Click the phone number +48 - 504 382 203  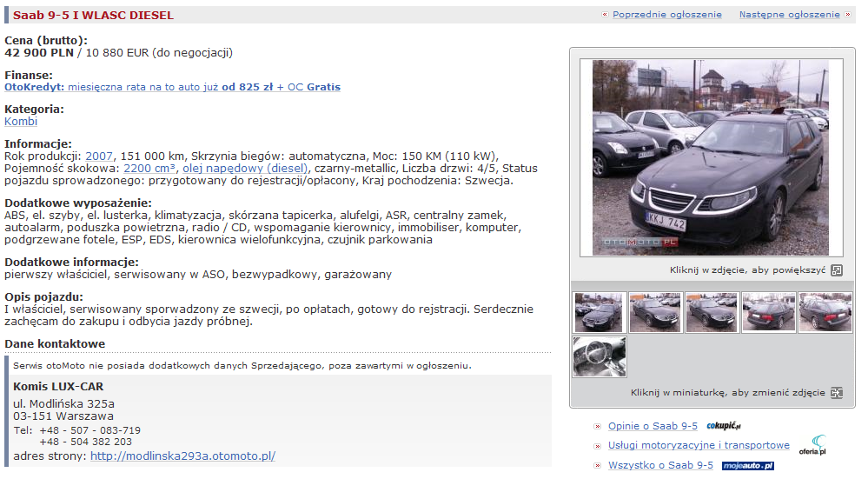tap(85, 442)
